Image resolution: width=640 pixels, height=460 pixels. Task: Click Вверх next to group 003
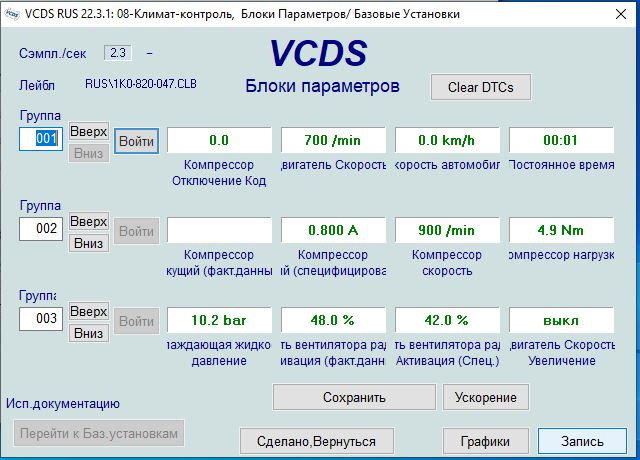89,311
